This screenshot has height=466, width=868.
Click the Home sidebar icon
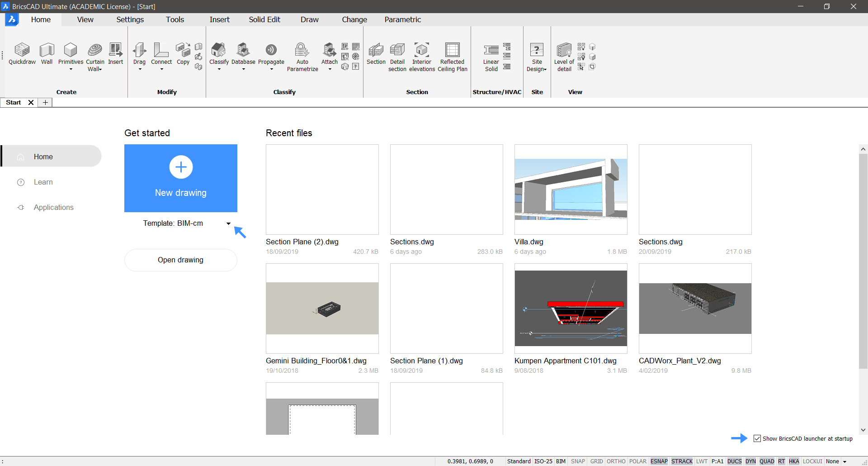pyautogui.click(x=21, y=157)
